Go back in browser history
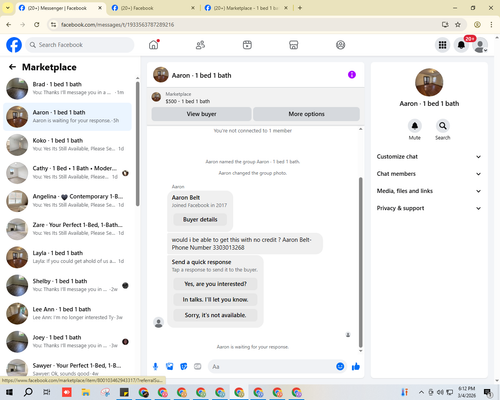 9,25
